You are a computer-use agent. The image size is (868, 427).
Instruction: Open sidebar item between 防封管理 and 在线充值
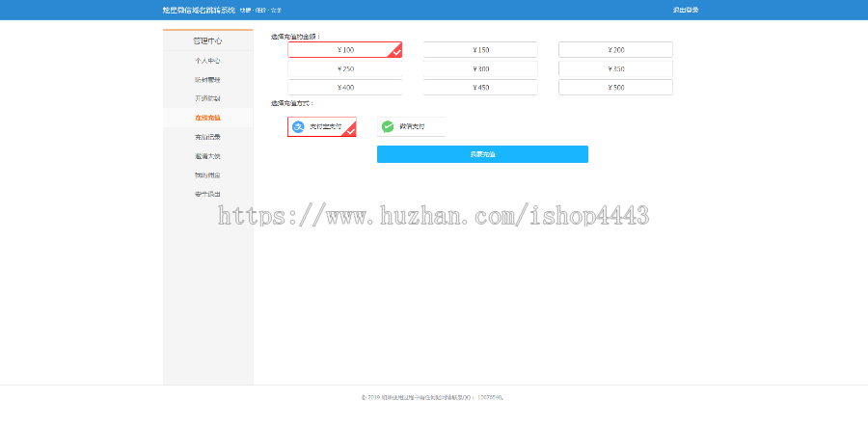click(207, 98)
